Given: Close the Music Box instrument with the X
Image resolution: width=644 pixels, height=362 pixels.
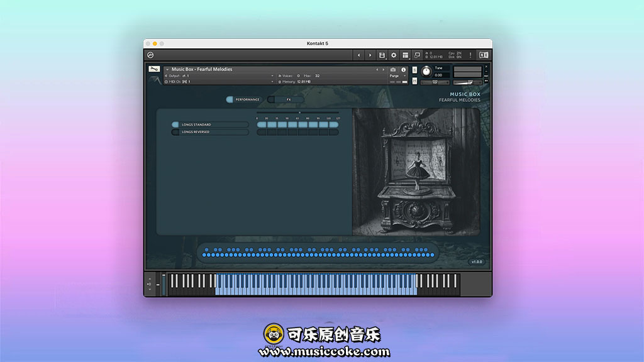Looking at the screenshot, I should (x=486, y=67).
